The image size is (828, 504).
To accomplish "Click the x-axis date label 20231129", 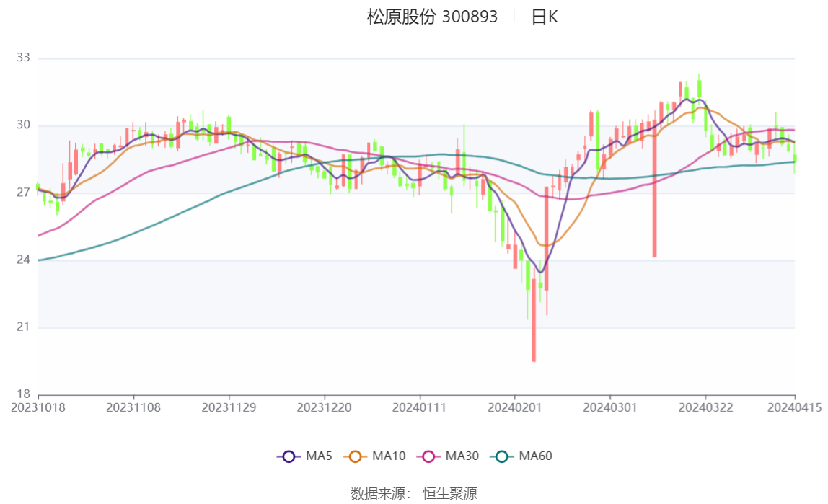I will click(x=229, y=408).
